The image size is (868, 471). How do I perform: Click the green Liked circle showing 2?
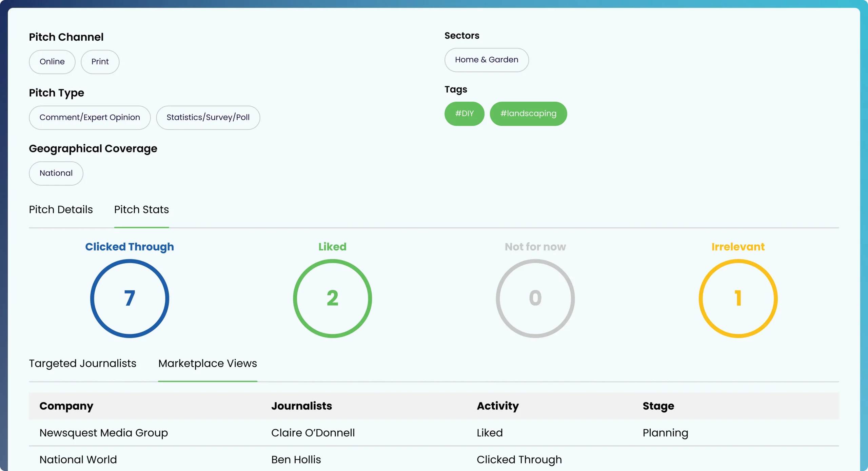(332, 298)
